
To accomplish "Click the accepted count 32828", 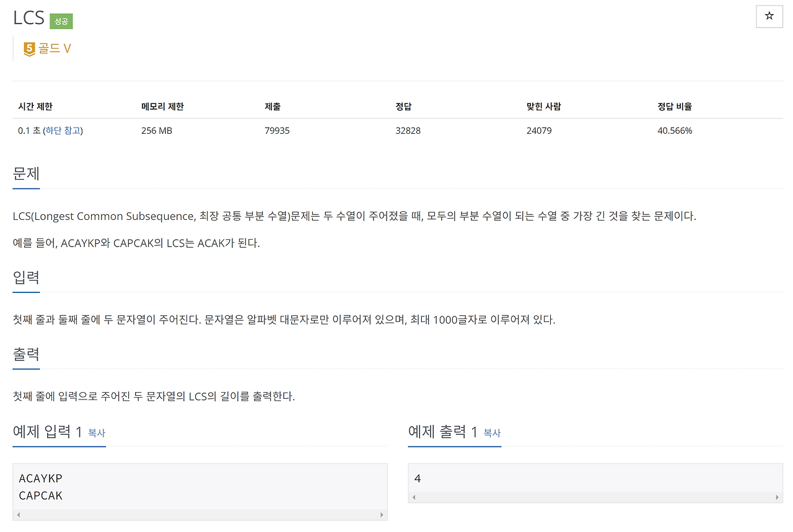I will 408,130.
